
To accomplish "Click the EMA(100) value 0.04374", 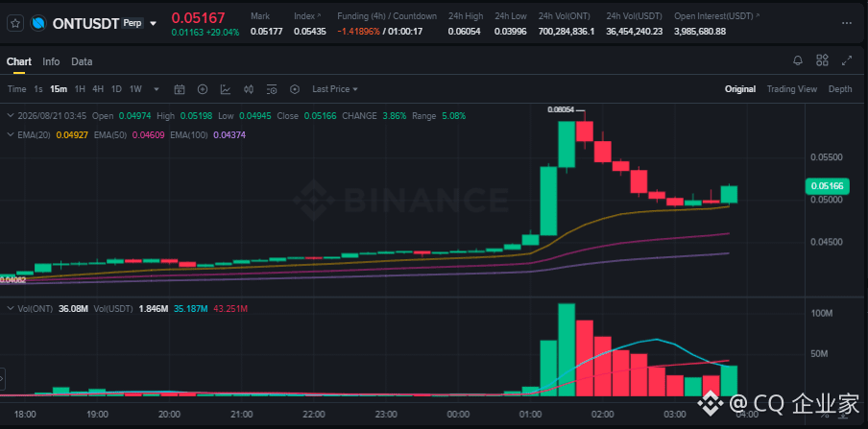I will (229, 134).
